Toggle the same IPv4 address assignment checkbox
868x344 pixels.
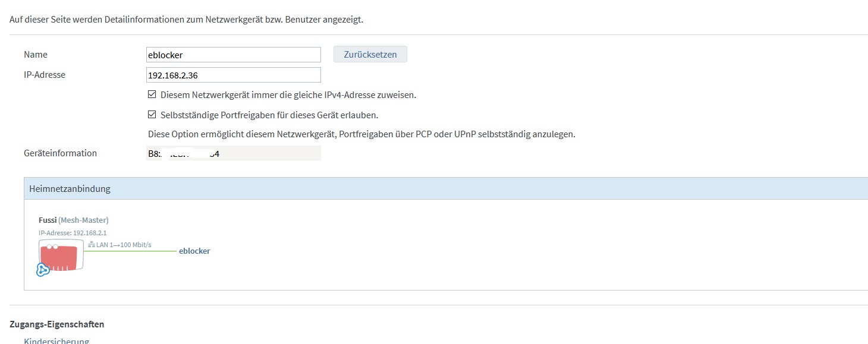(152, 94)
